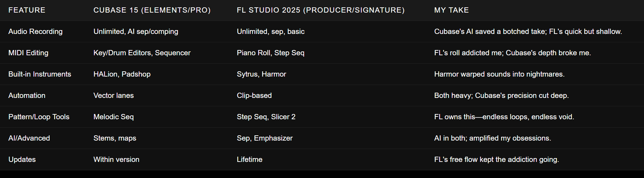Click the 'Sytrus, Harmor' cell
Image resolution: width=644 pixels, height=178 pixels.
pyautogui.click(x=261, y=74)
